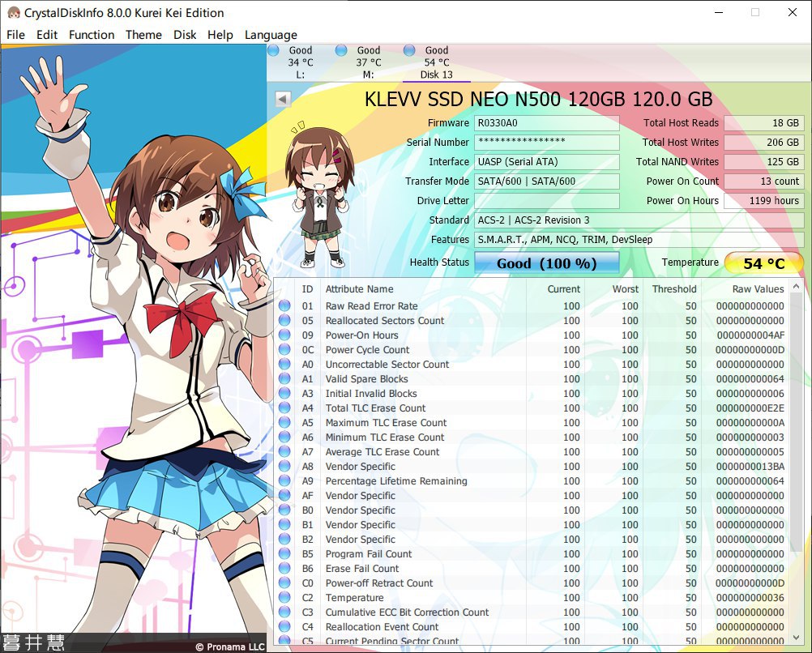Open the Theme menu
Image resolution: width=812 pixels, height=653 pixels.
pos(143,35)
